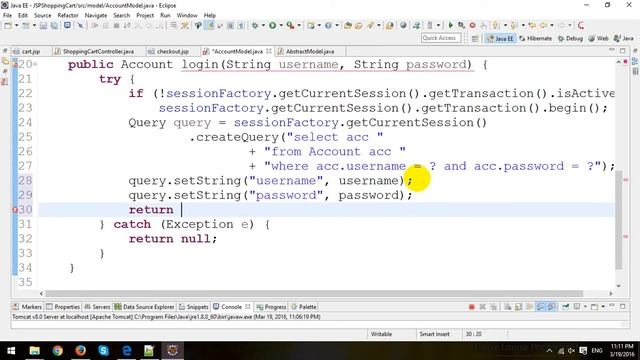Click the Debug bug toolbar icon

(255, 26)
